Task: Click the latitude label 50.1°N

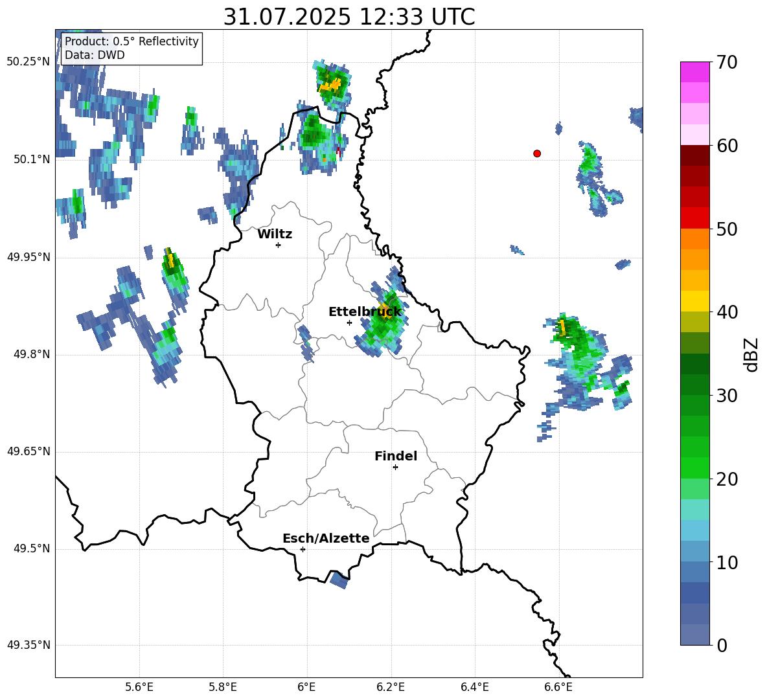Action: tap(31, 159)
